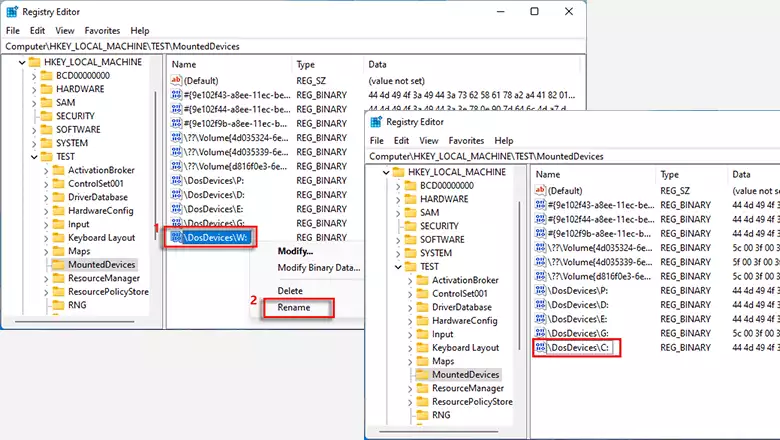The image size is (780, 440).
Task: Click Registry Editor app icon in left window title bar
Action: point(13,11)
